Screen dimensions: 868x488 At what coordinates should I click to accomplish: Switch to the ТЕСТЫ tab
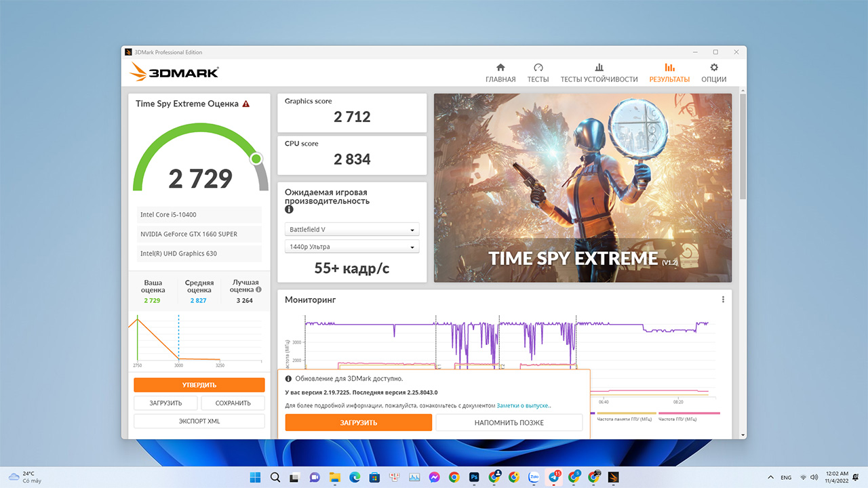pos(538,73)
